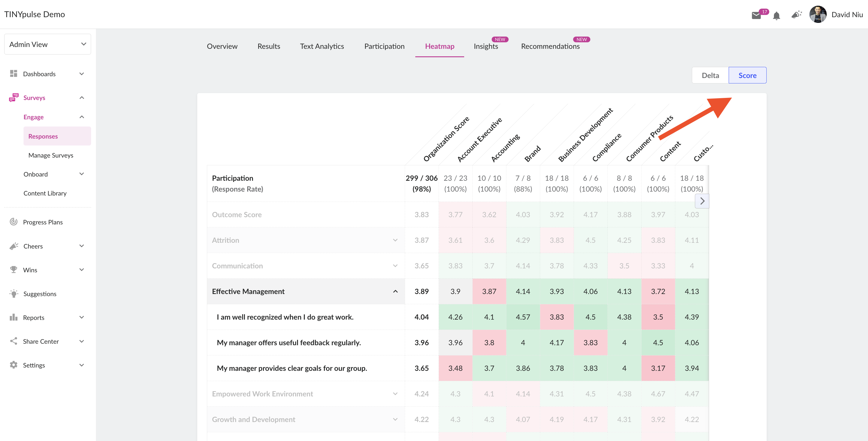This screenshot has height=441, width=868.
Task: Switch heatmap view to Delta
Action: pyautogui.click(x=710, y=75)
